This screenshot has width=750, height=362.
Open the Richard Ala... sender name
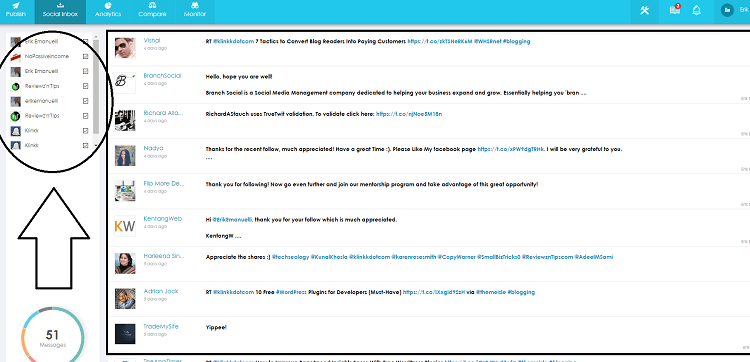(x=164, y=113)
